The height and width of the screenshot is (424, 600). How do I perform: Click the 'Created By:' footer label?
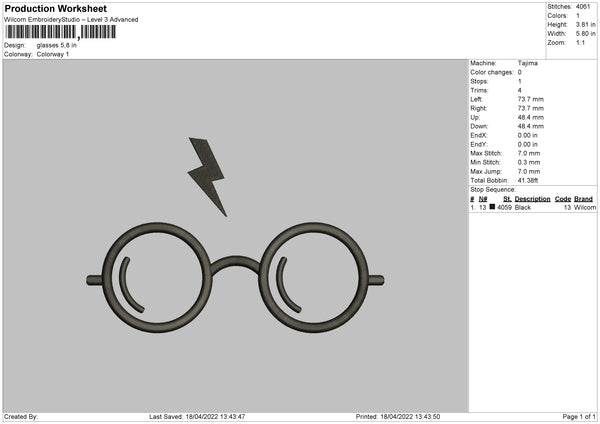(21, 416)
